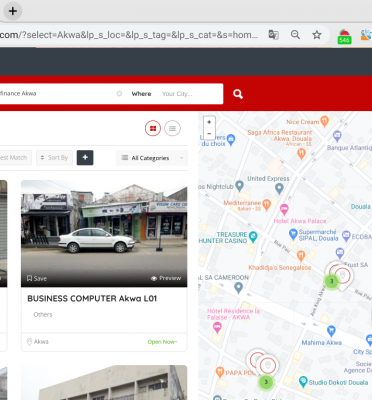Expand the Open Now hours
372x400 pixels.
[162, 342]
